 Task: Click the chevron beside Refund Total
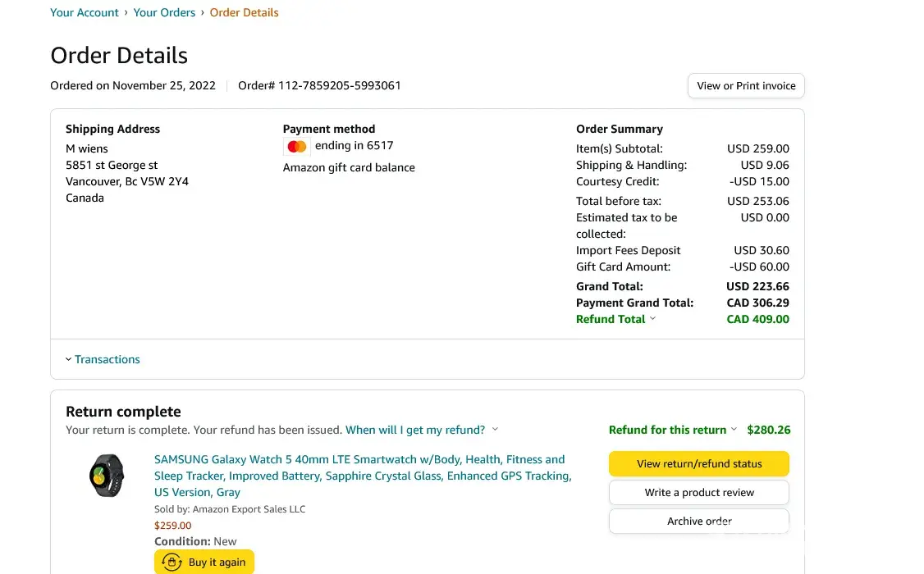coord(653,319)
